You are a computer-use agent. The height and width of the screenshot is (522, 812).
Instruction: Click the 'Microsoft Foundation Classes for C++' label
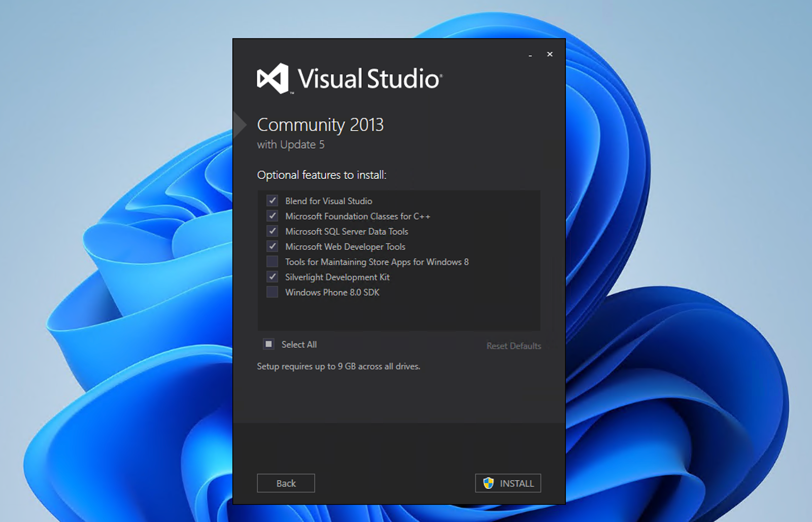pyautogui.click(x=358, y=216)
